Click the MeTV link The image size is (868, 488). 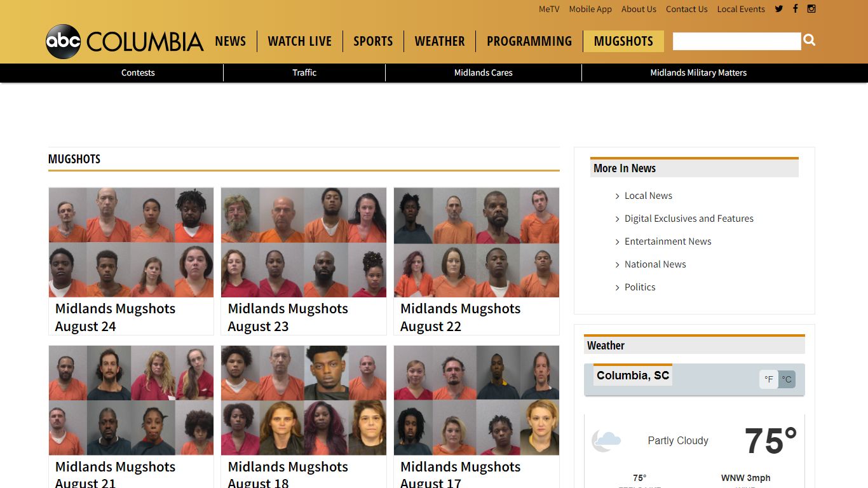549,9
